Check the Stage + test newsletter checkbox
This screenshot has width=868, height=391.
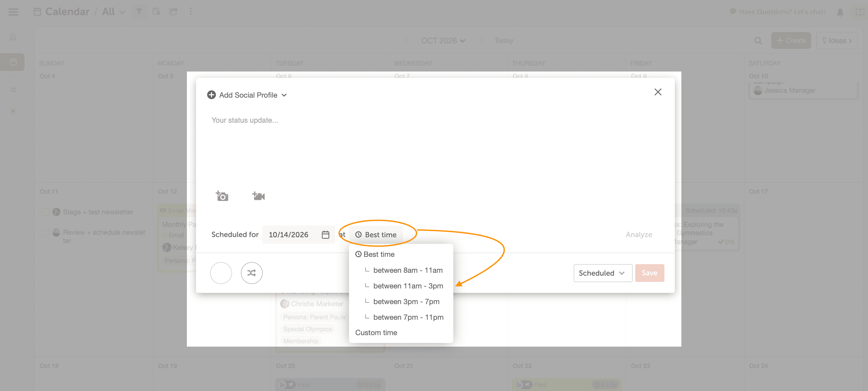[x=46, y=212]
